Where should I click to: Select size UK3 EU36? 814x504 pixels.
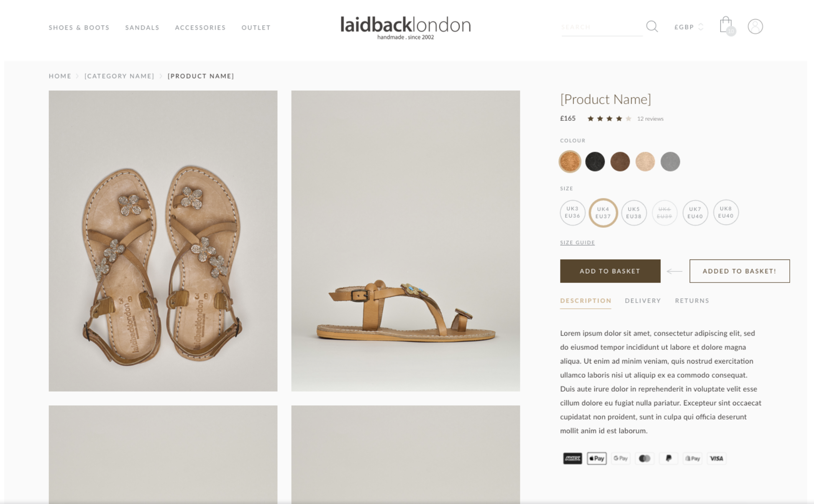click(x=572, y=212)
